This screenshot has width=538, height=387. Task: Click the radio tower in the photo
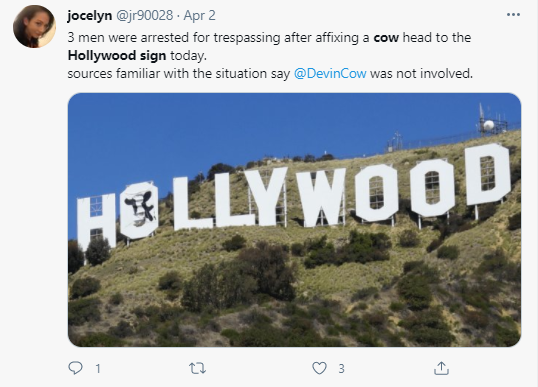(x=490, y=120)
